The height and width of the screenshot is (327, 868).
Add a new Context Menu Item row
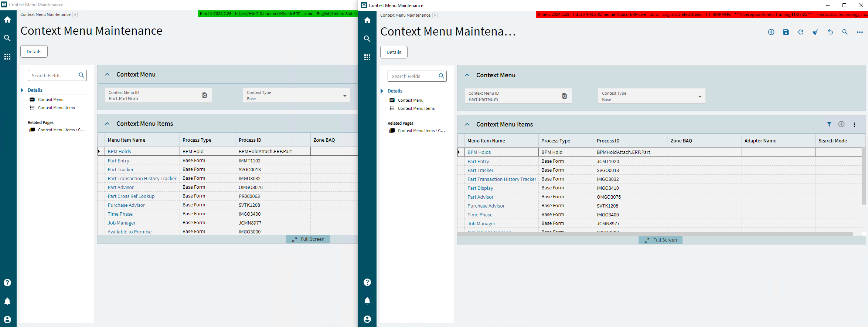[x=841, y=124]
